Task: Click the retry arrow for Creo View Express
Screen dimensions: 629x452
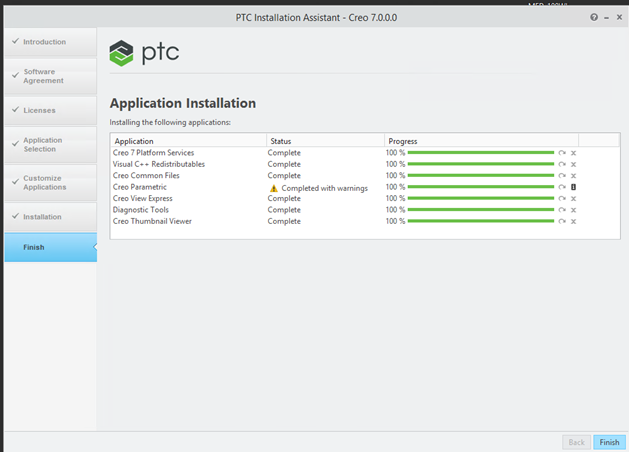Action: 562,199
